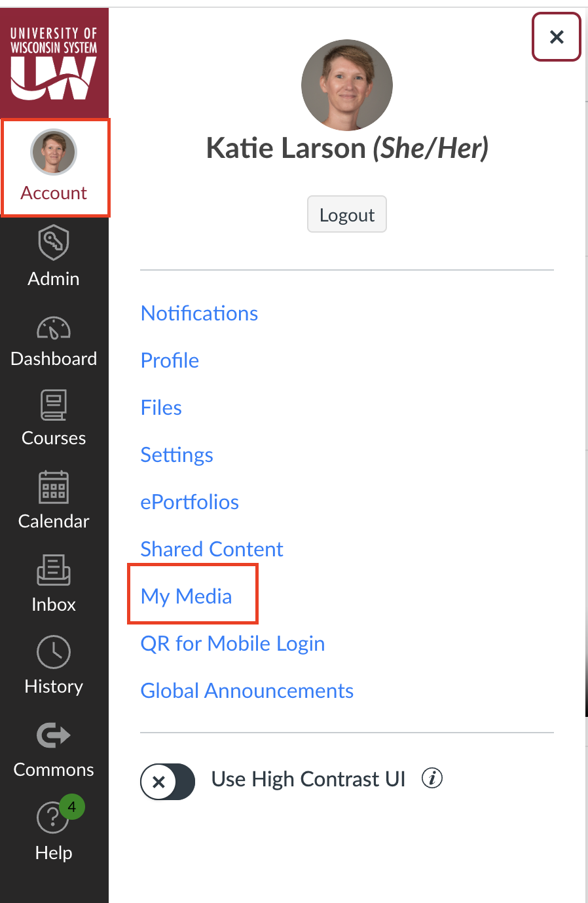
Task: Open the Notifications link
Action: point(199,313)
